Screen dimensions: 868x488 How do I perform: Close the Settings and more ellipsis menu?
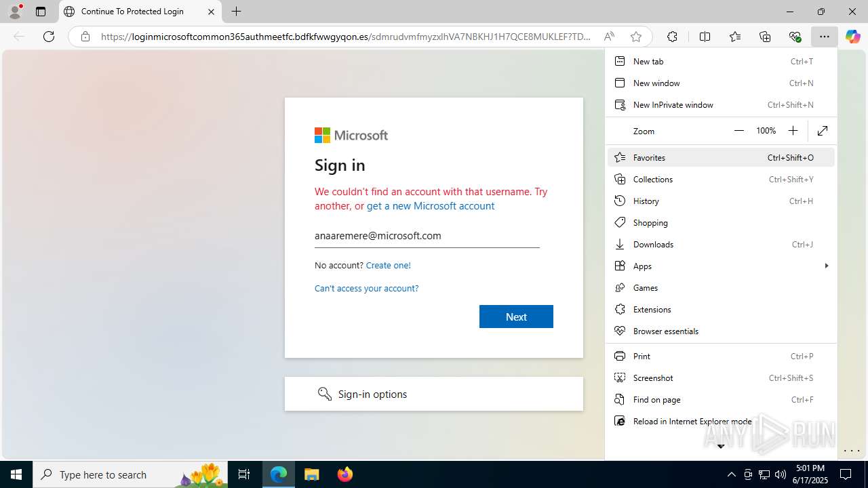824,37
